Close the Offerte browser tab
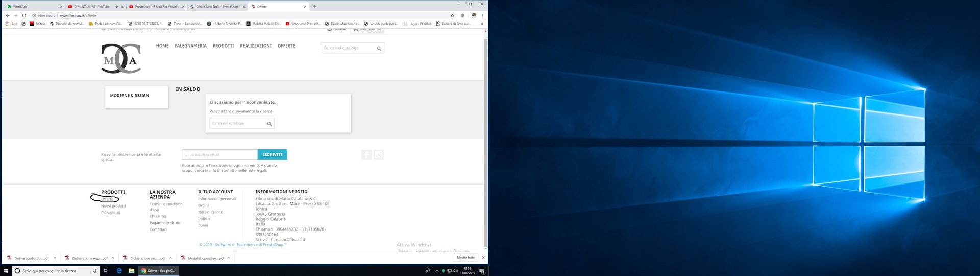 point(305,7)
